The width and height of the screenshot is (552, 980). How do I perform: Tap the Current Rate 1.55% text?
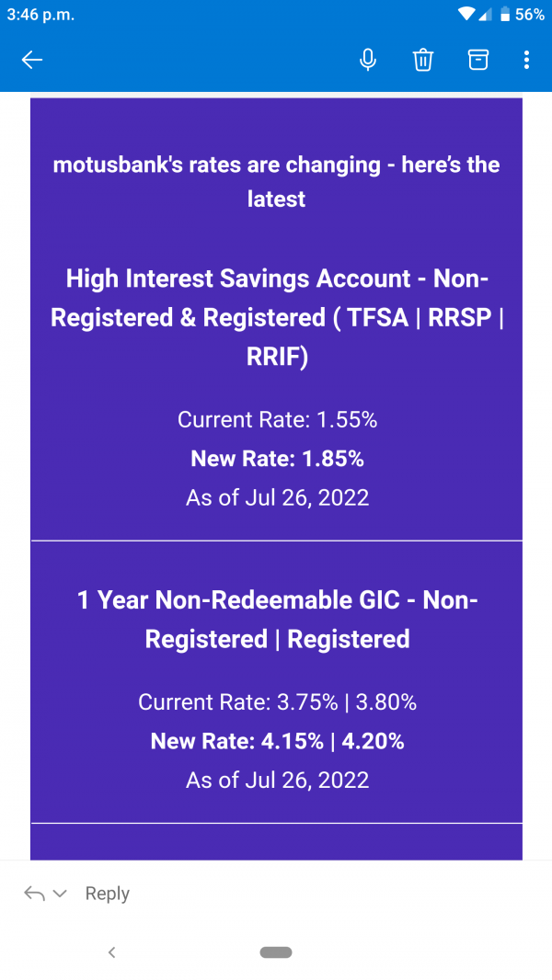point(277,420)
